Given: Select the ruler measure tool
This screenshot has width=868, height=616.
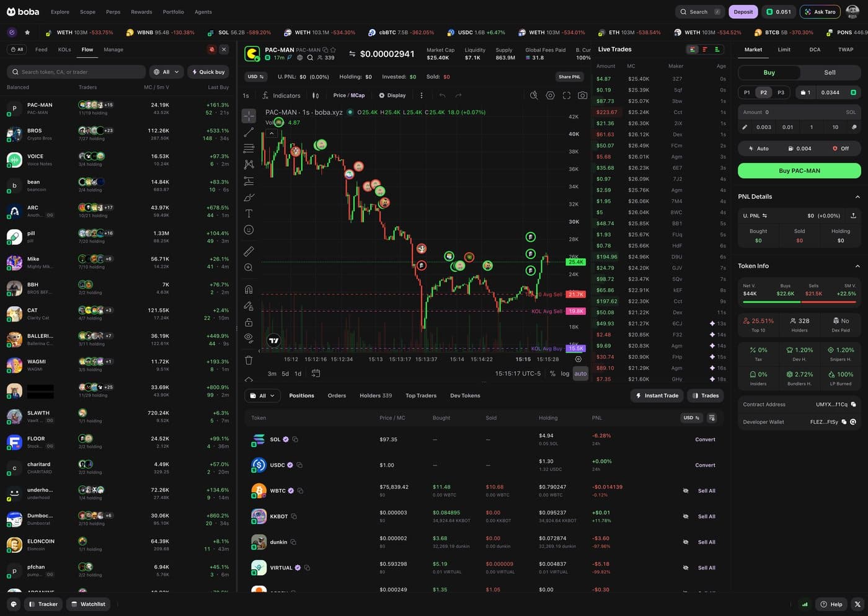Looking at the screenshot, I should pyautogui.click(x=249, y=251).
